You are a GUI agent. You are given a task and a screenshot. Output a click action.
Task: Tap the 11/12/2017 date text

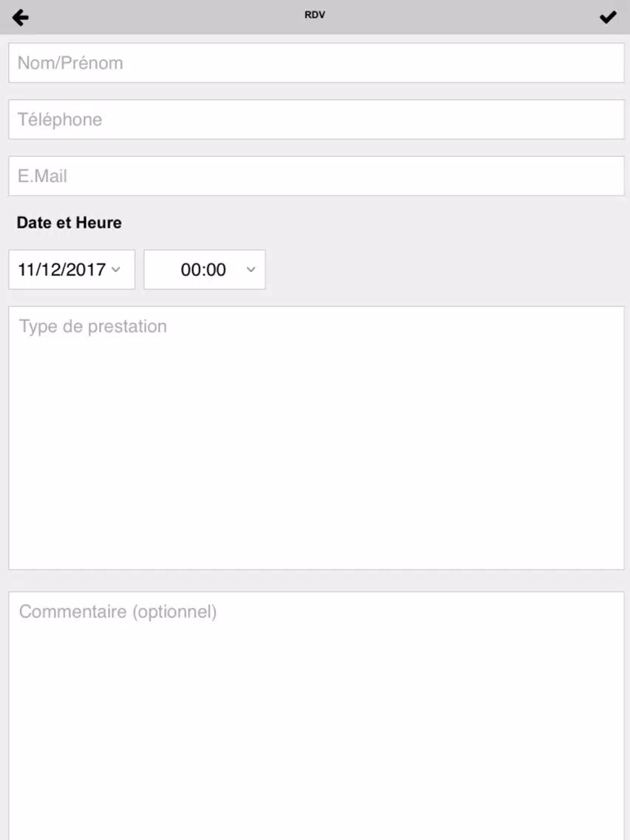(62, 269)
